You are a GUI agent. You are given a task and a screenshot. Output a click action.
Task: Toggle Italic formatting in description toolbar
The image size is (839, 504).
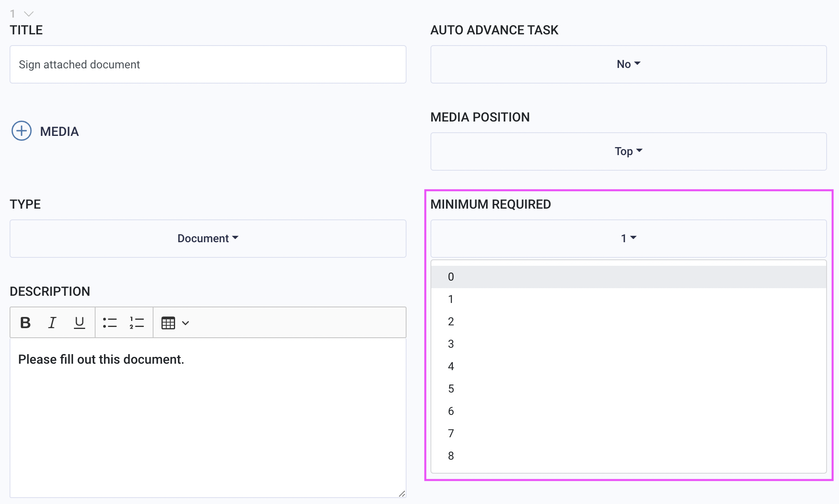pos(52,323)
